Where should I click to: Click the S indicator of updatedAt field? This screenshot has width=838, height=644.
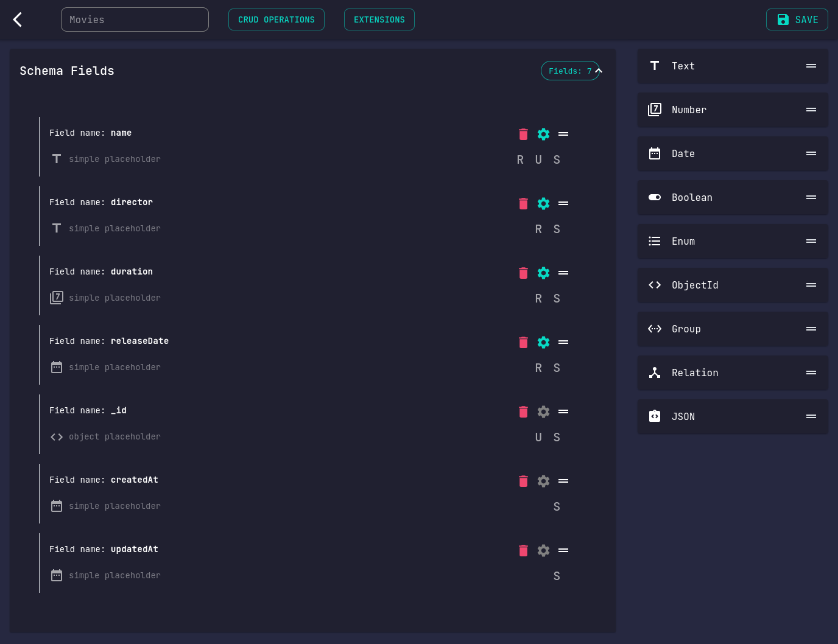point(557,576)
